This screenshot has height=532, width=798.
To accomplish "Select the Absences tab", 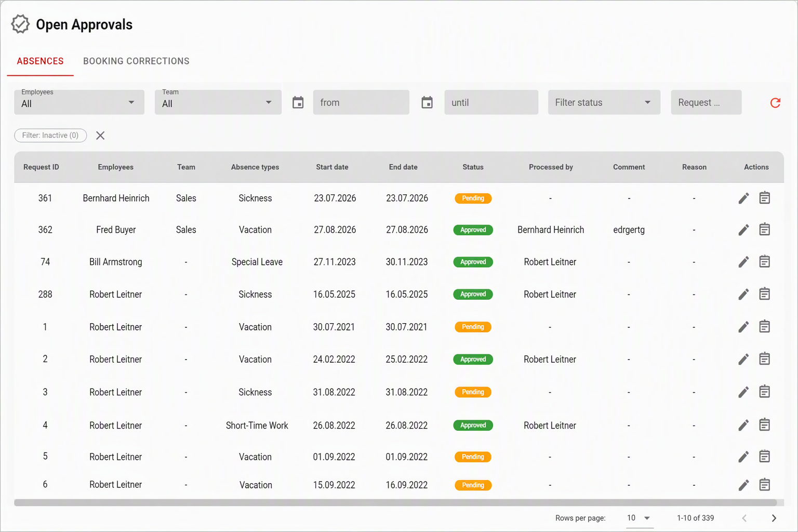I will (x=40, y=61).
